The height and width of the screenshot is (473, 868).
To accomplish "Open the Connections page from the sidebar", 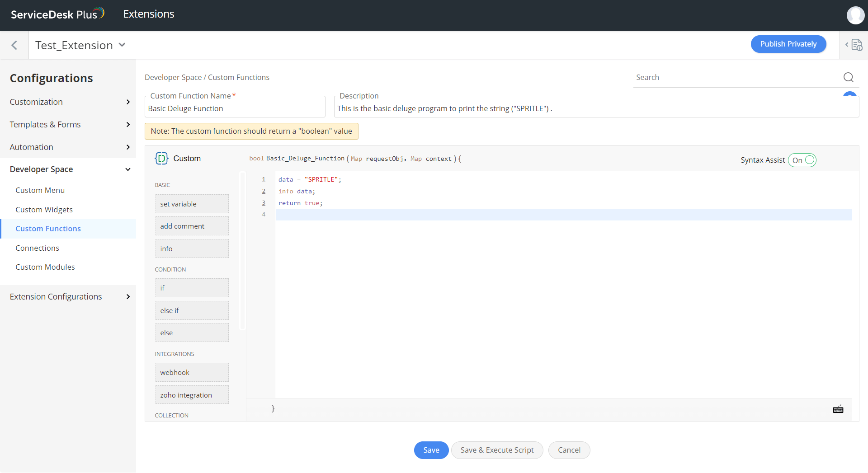I will click(38, 248).
